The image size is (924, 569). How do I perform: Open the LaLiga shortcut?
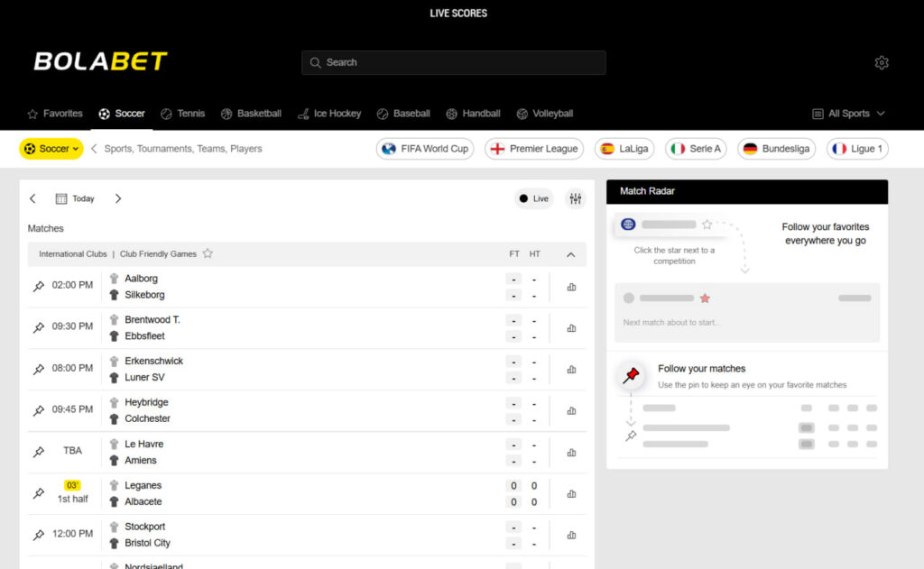click(624, 149)
